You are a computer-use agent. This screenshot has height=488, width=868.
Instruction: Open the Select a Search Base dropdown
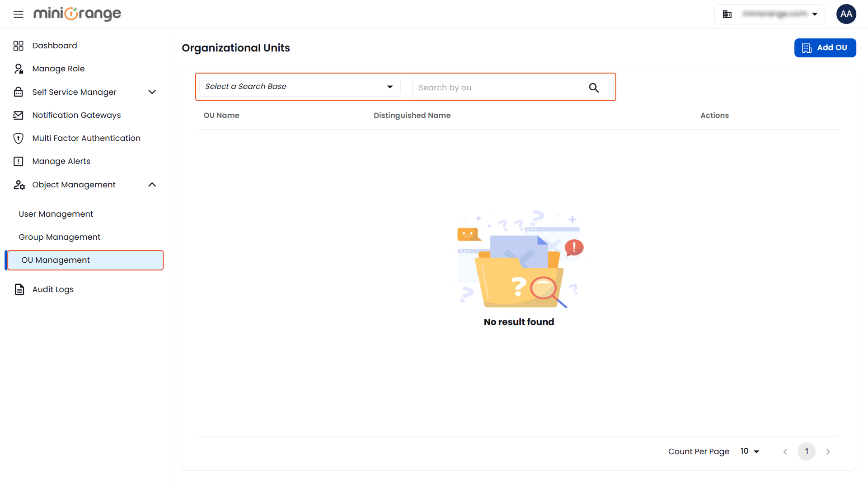click(x=300, y=87)
